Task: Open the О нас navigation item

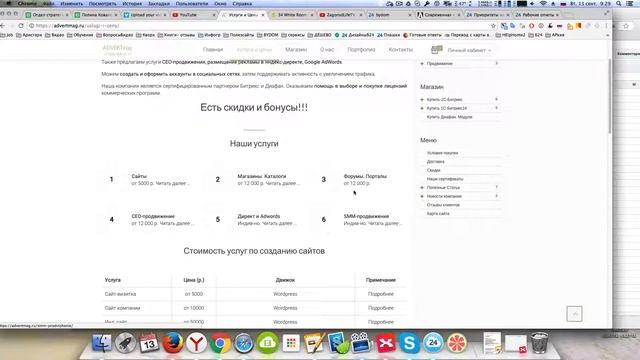Action: [x=327, y=49]
